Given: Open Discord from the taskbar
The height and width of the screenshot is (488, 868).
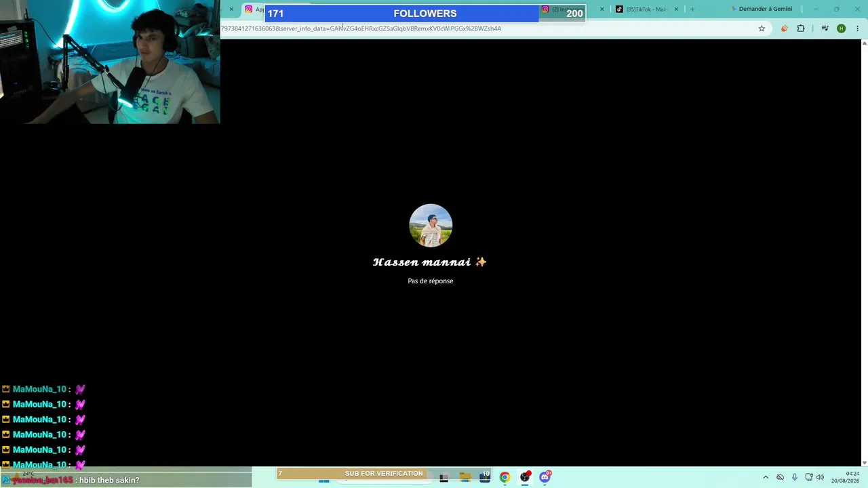Looking at the screenshot, I should pos(545,477).
